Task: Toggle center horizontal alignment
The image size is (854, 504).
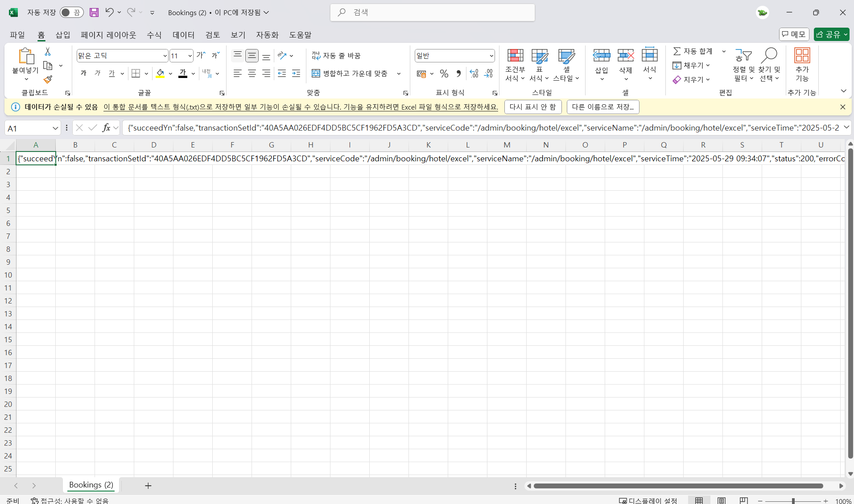Action: (252, 74)
